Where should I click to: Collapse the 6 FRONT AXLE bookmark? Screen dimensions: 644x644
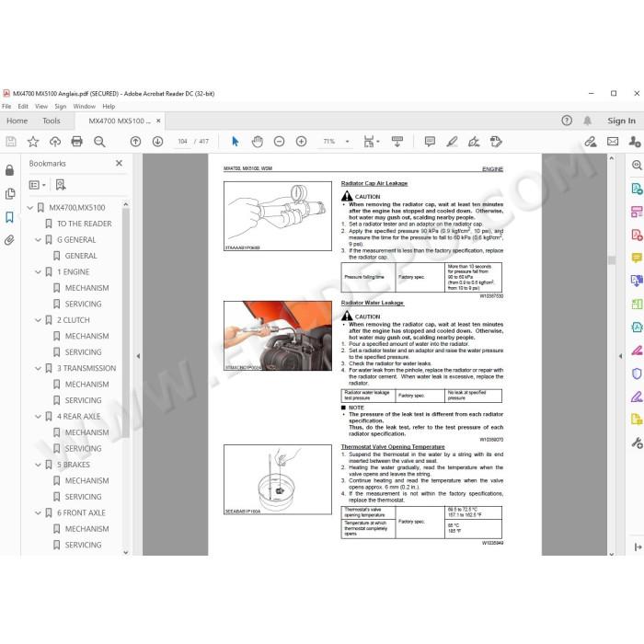pos(38,512)
